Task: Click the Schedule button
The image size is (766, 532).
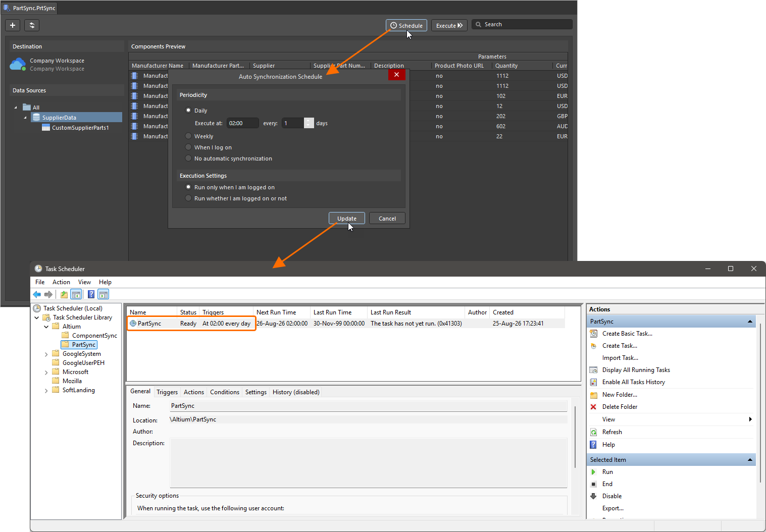Action: [406, 25]
